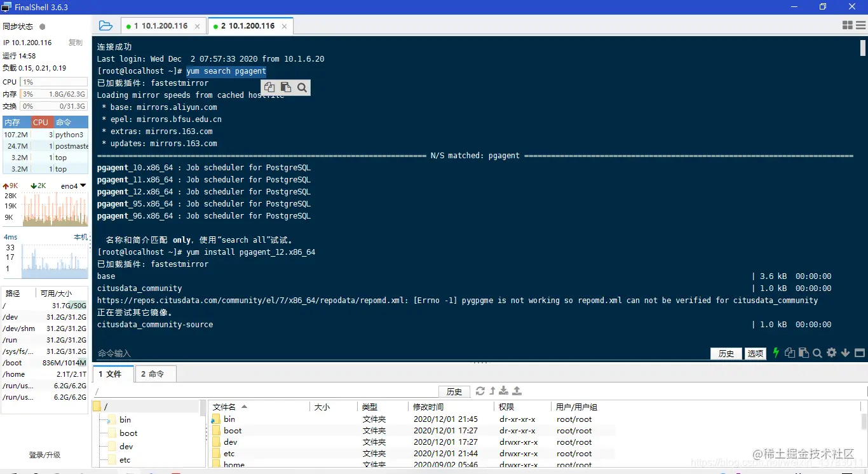The width and height of the screenshot is (868, 474).
Task: Click 历史 button in file path bar
Action: [454, 392]
